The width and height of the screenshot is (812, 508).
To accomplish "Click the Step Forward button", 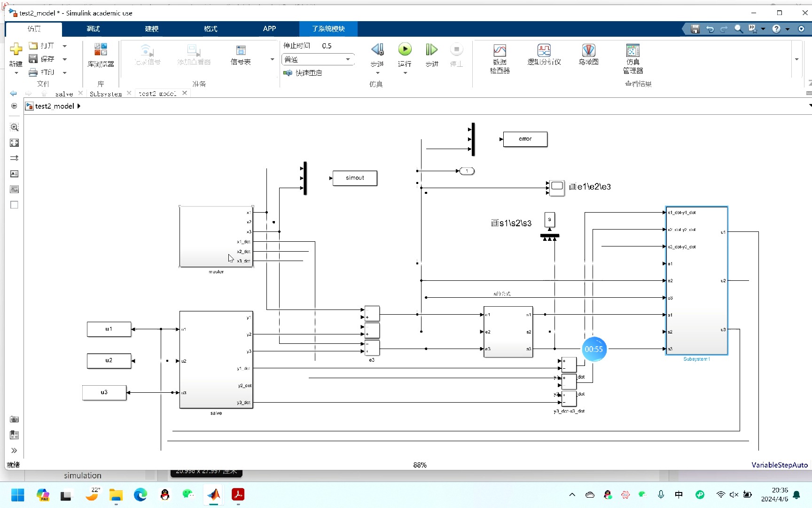I will coord(431,49).
